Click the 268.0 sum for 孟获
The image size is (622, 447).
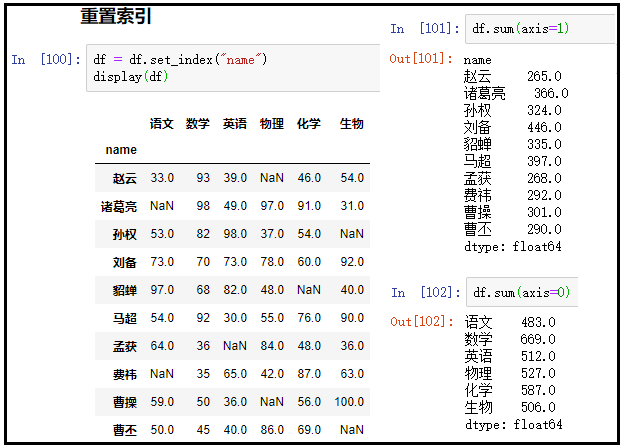[x=544, y=178]
